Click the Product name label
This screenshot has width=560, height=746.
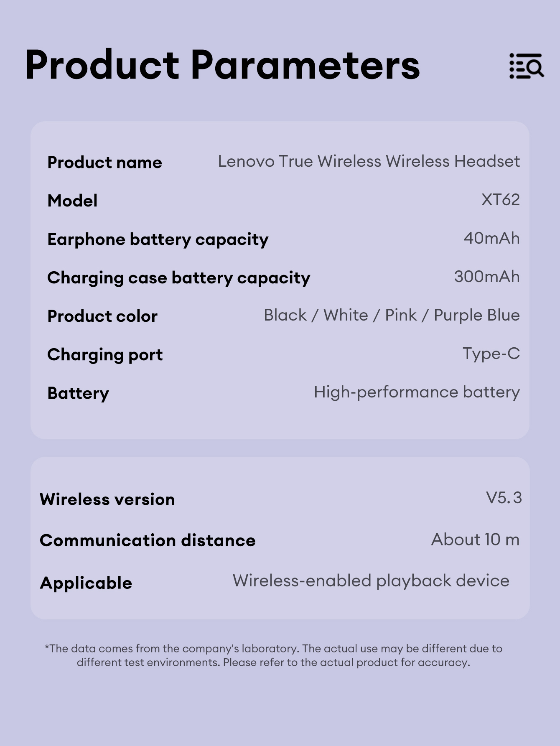click(x=104, y=162)
